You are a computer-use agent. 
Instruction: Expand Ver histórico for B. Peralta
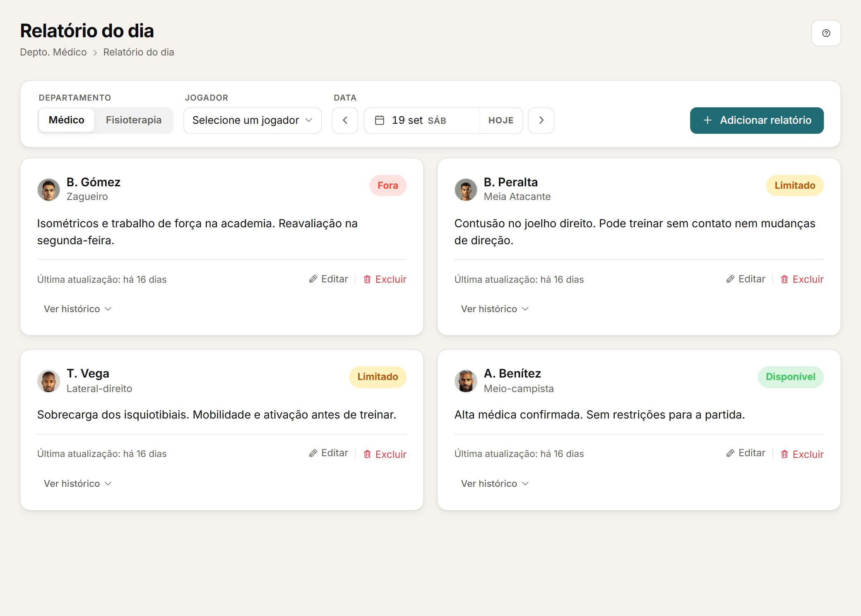[495, 309]
